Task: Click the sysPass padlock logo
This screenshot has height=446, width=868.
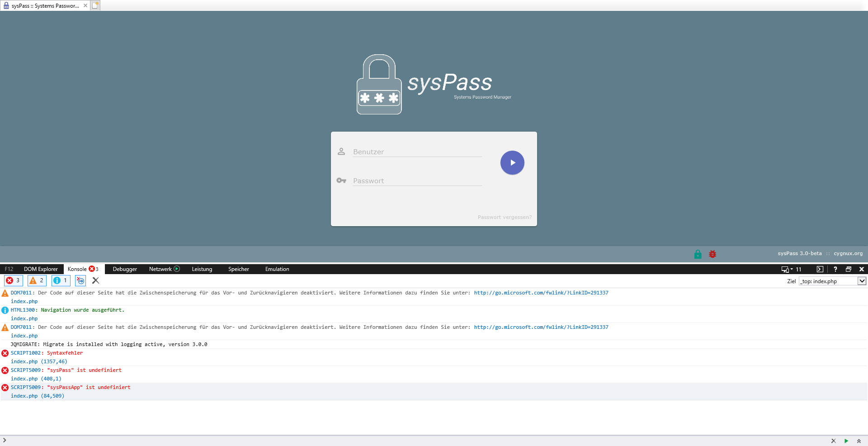Action: click(x=379, y=85)
